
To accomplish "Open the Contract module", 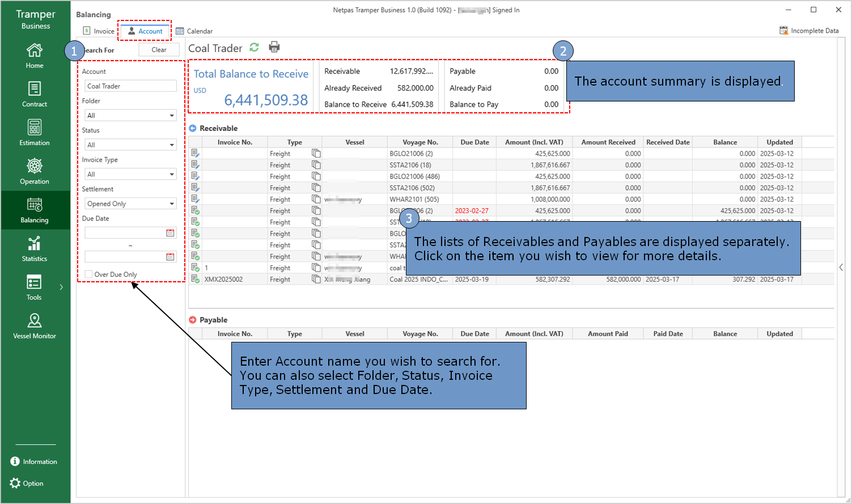I will coord(35,95).
